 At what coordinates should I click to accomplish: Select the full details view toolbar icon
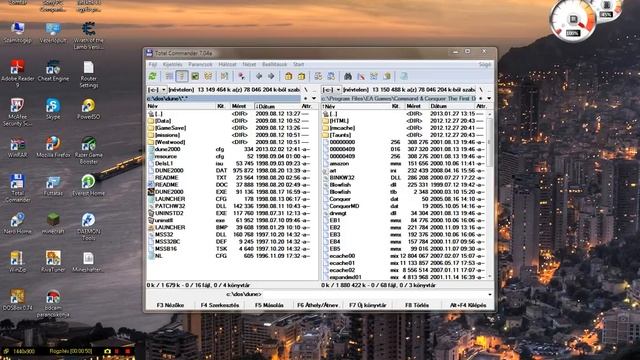click(182, 76)
